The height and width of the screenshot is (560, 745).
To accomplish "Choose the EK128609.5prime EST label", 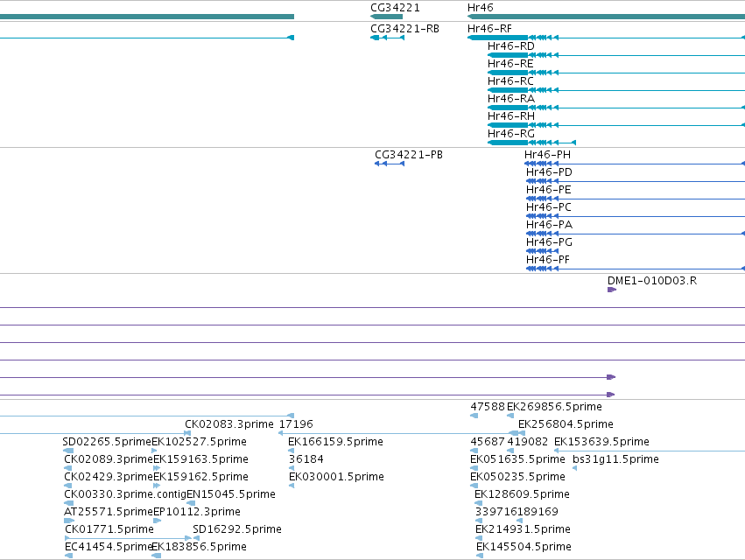I will click(522, 494).
